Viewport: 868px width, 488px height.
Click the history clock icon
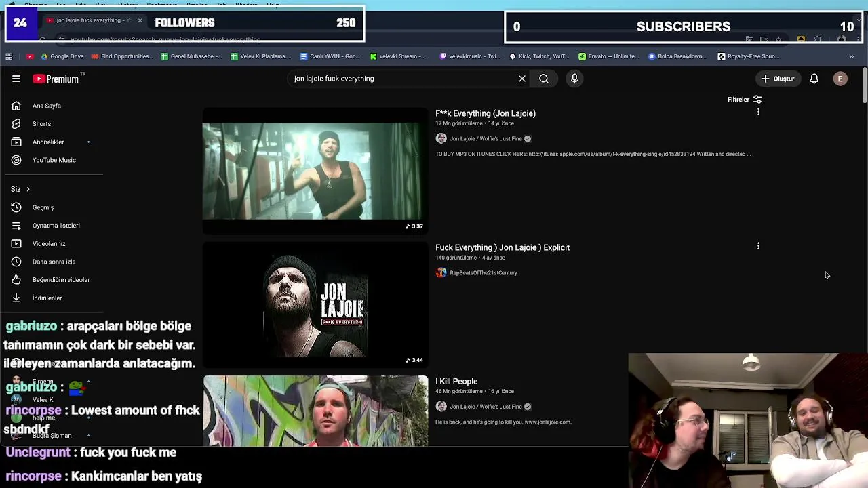tap(16, 207)
